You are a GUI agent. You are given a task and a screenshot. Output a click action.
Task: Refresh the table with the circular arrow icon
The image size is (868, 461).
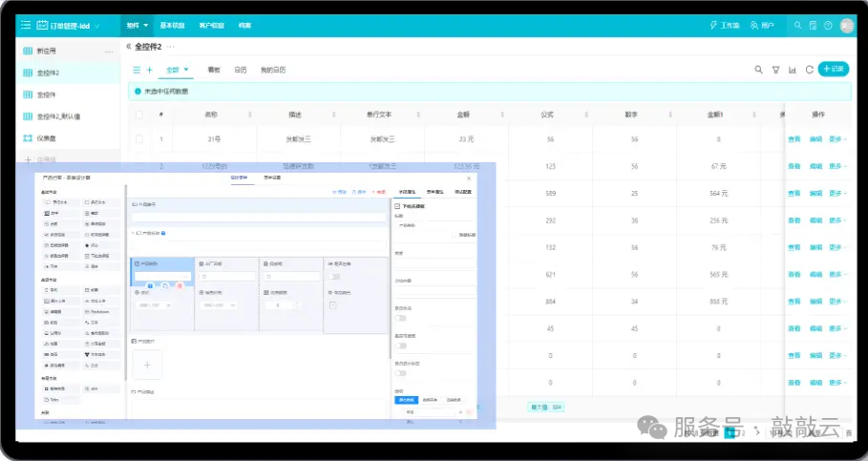[810, 70]
